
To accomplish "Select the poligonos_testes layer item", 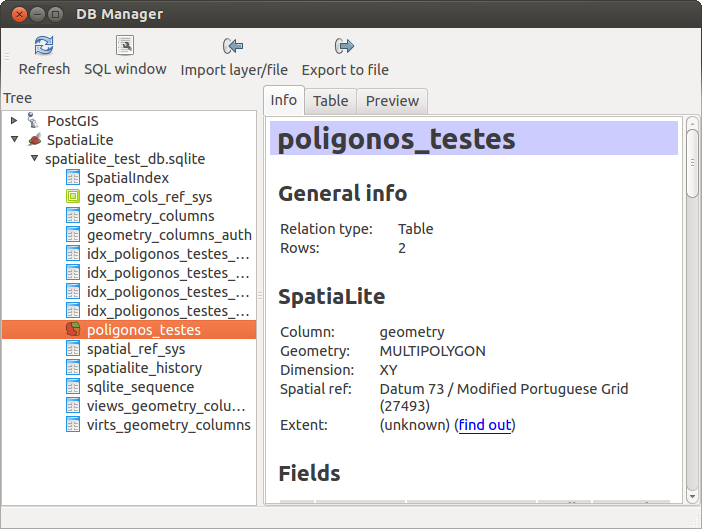I will coord(143,330).
